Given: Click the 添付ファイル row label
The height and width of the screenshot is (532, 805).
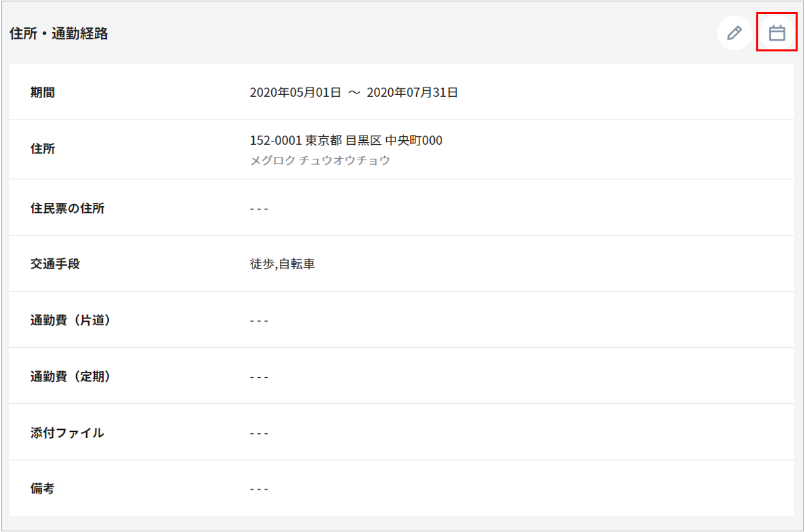Looking at the screenshot, I should (67, 433).
